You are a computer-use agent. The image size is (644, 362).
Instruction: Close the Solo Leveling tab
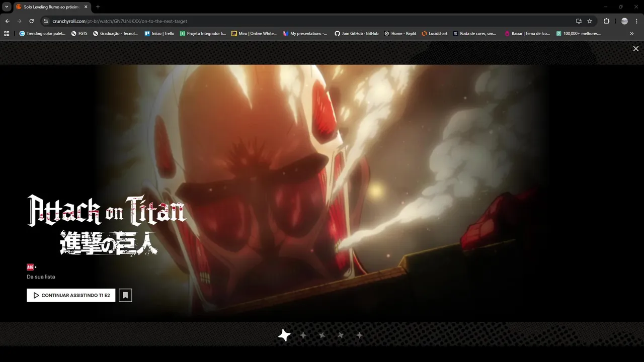coord(86,7)
